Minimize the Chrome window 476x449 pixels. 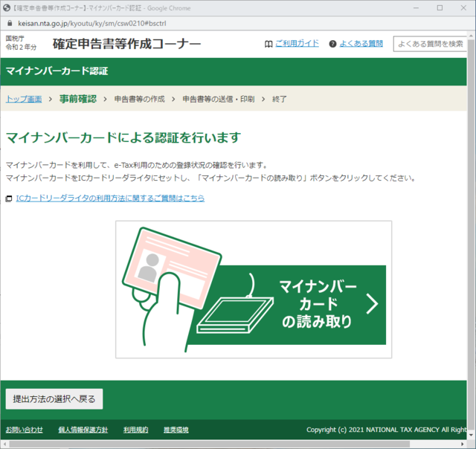(416, 8)
